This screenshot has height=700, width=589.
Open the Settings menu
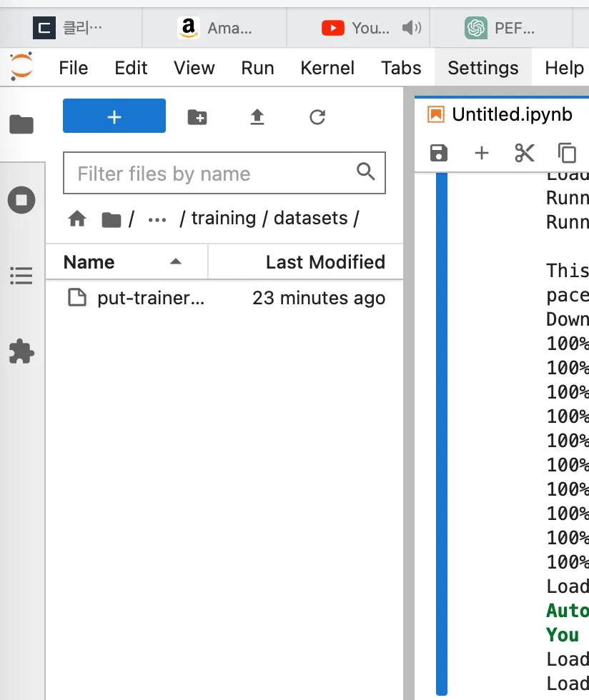tap(482, 68)
